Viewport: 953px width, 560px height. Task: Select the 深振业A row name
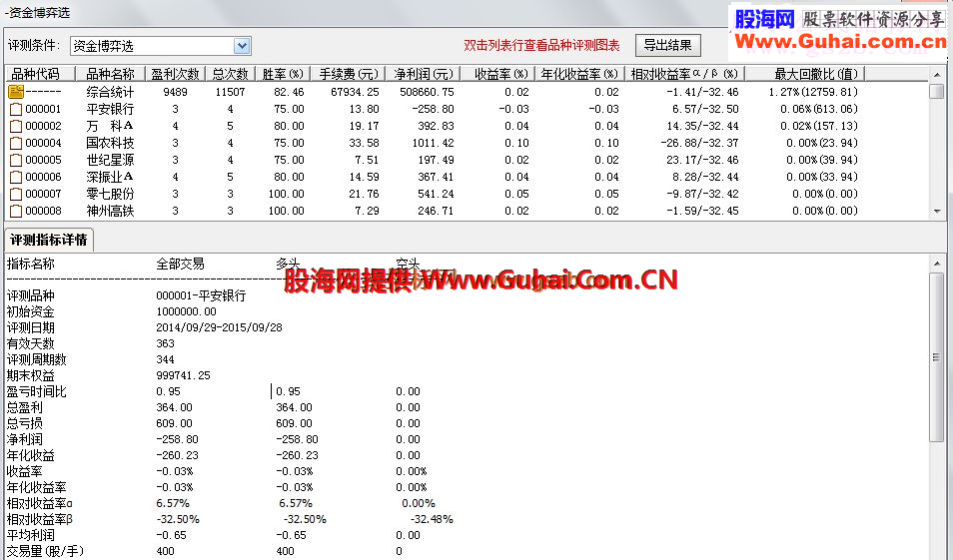point(110,178)
